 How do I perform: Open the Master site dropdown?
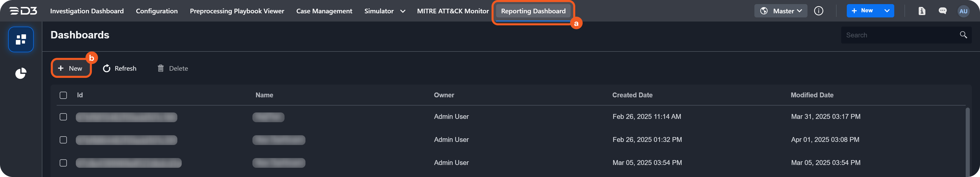(x=780, y=11)
